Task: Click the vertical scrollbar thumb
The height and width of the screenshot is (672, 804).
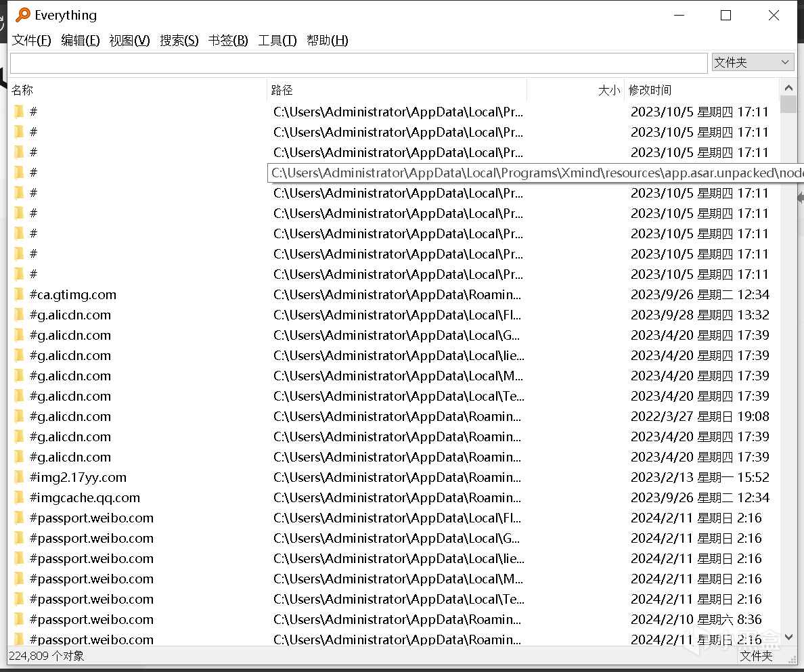Action: point(788,104)
